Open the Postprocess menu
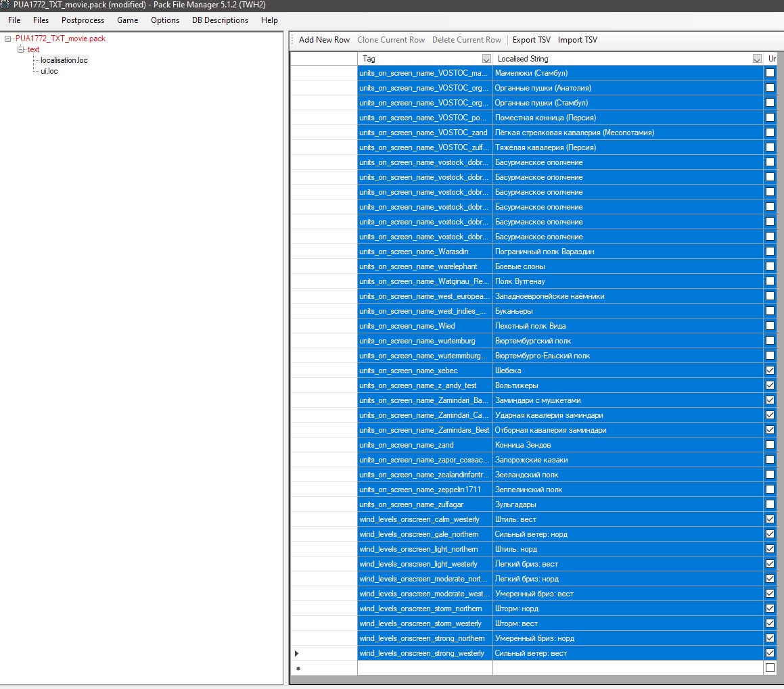 83,20
